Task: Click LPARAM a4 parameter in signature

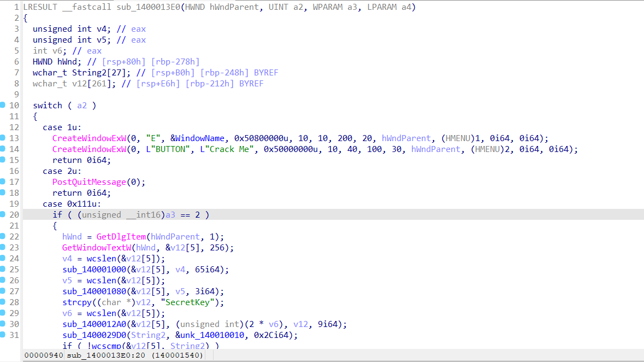Action: point(389,7)
